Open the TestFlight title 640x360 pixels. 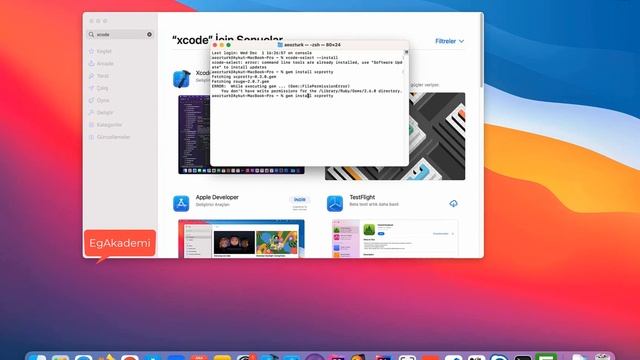(x=362, y=197)
